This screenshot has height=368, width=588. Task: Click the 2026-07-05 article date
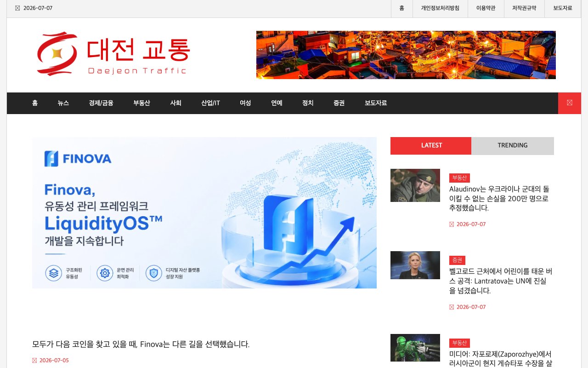coord(54,361)
